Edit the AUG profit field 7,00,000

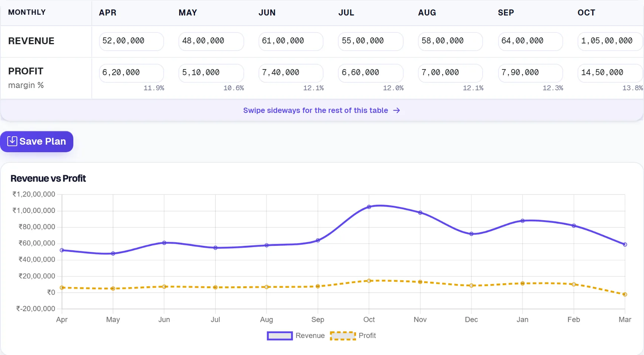point(450,73)
